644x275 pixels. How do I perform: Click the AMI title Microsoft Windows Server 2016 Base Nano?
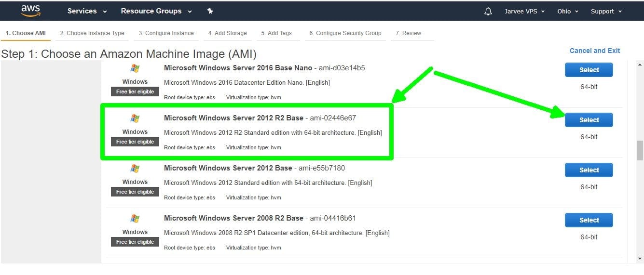(238, 68)
